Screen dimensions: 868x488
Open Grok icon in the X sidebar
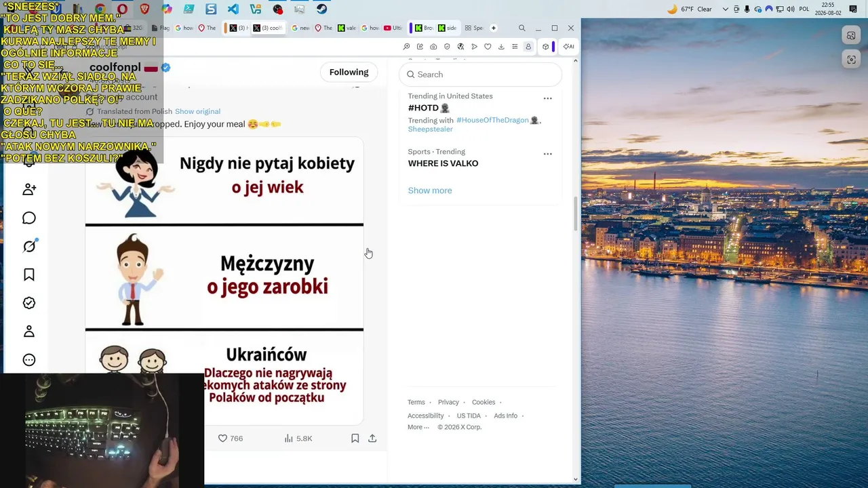tap(29, 246)
